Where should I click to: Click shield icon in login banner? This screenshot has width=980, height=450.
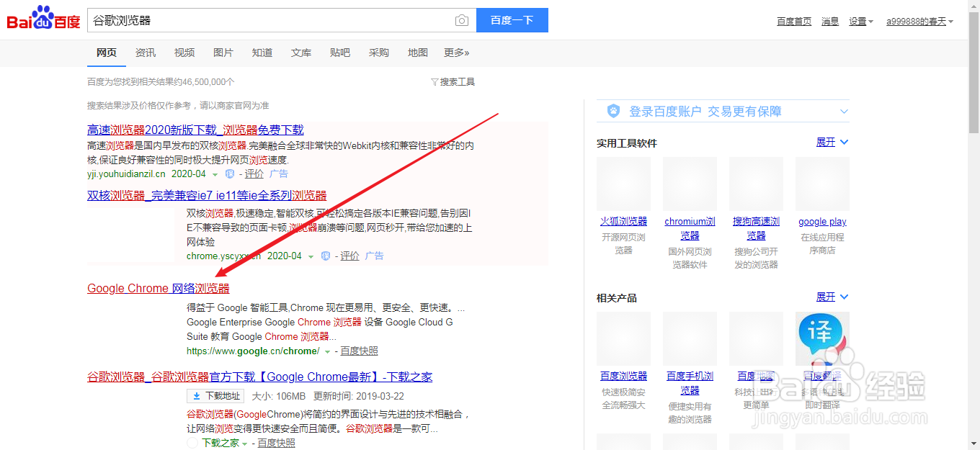click(x=613, y=111)
